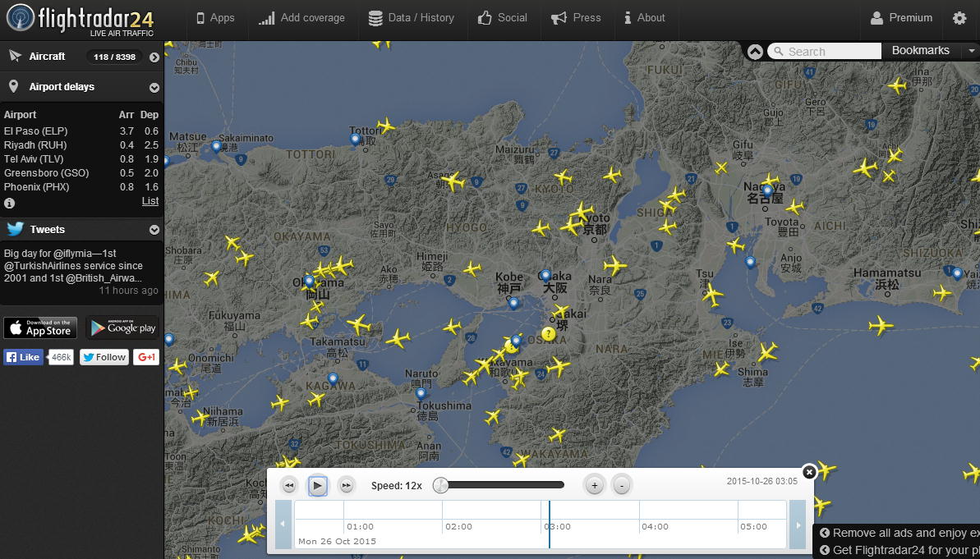Click the playback speed slider handle

tap(441, 485)
